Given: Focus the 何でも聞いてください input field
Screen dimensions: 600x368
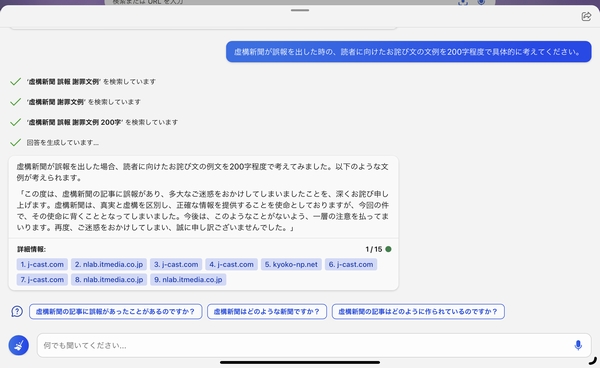Looking at the screenshot, I should (314, 345).
